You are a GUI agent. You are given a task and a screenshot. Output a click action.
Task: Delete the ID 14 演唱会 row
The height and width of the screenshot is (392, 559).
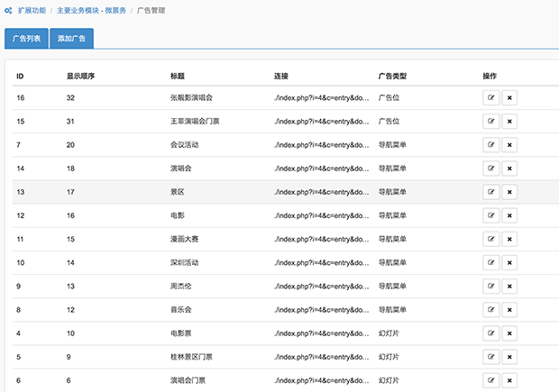509,169
